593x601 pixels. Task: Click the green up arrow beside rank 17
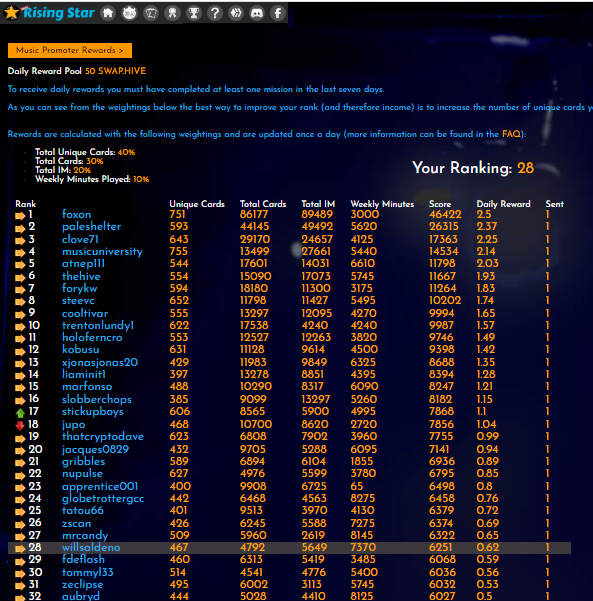(20, 413)
